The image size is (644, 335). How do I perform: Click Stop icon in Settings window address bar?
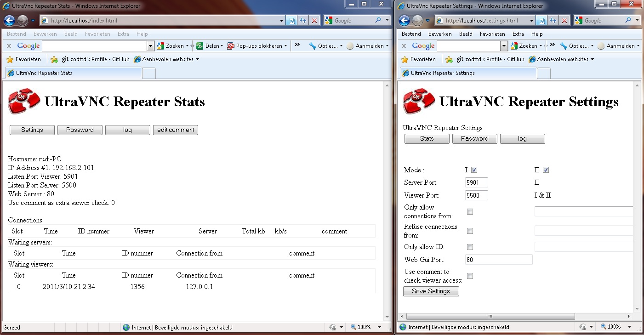pyautogui.click(x=564, y=21)
